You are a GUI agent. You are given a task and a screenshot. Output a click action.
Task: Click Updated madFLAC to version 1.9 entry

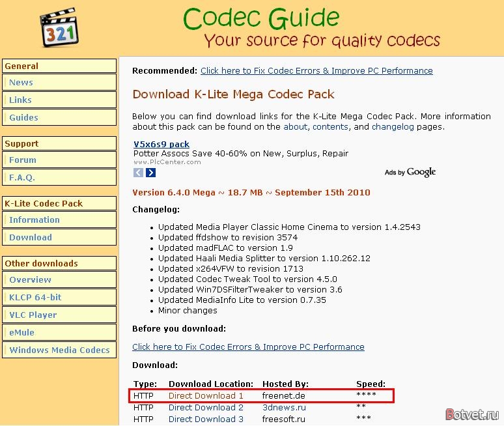point(225,248)
